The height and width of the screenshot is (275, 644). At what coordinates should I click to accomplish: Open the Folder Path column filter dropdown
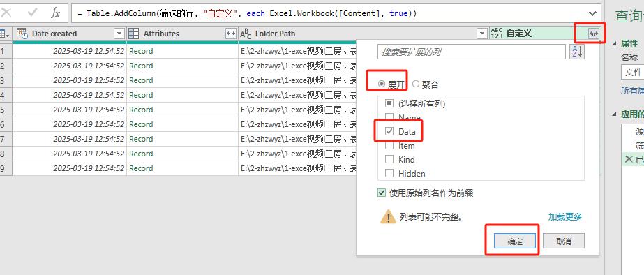point(482,34)
